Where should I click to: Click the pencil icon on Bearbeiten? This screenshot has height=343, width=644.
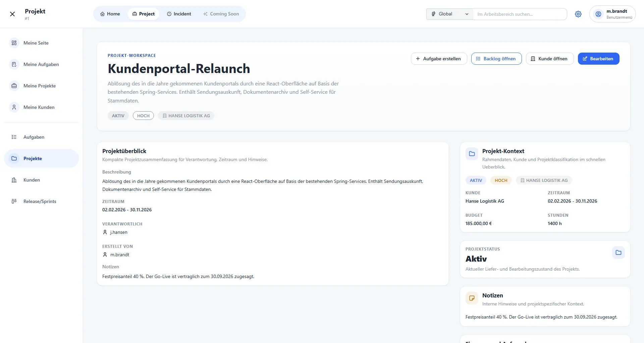pos(585,59)
